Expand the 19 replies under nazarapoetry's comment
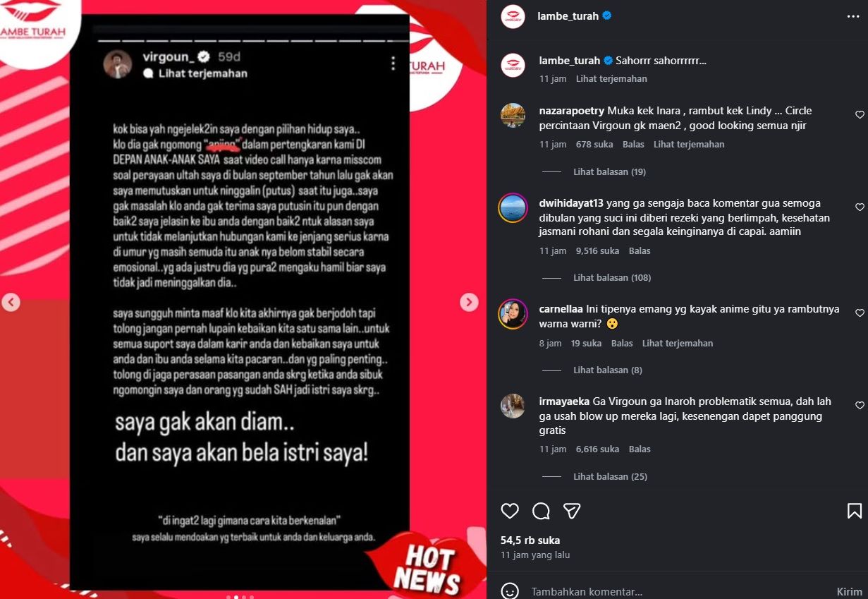868x599 pixels. pos(609,171)
